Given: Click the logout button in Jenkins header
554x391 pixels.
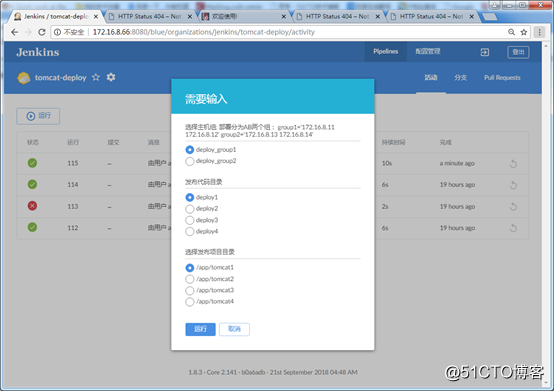Looking at the screenshot, I should pos(518,52).
